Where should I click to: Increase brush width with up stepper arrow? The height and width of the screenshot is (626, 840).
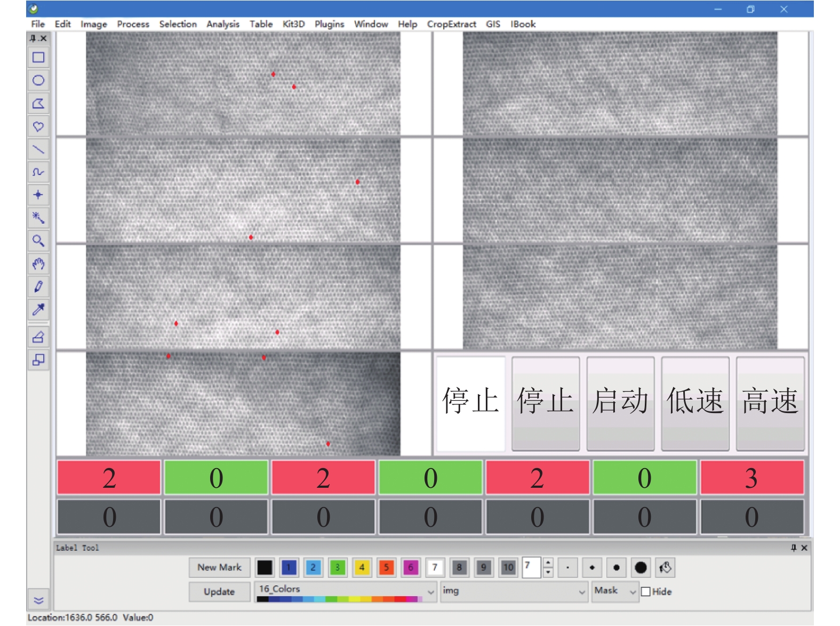click(x=548, y=562)
